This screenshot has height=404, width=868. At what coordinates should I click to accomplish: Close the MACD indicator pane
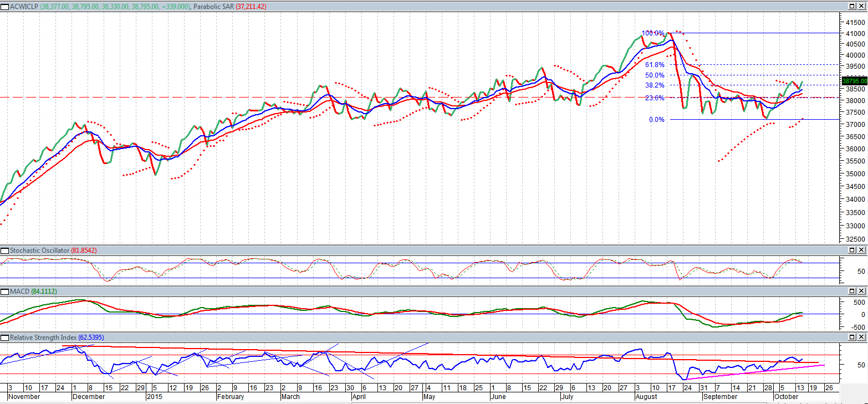tap(862, 292)
